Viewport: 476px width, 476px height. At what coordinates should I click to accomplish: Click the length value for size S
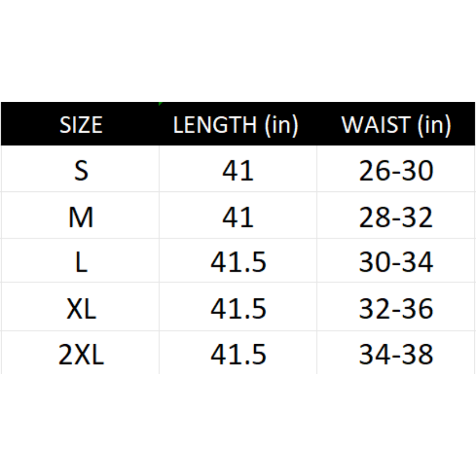(238, 171)
